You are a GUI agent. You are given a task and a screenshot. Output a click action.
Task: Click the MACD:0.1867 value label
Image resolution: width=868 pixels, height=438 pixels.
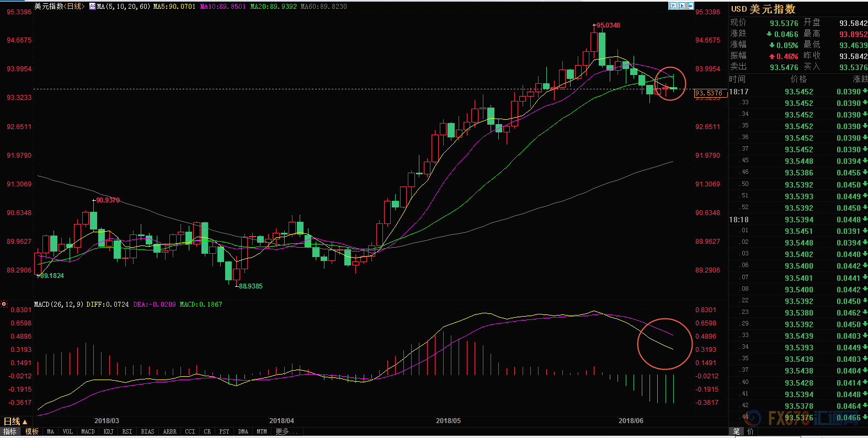point(201,305)
